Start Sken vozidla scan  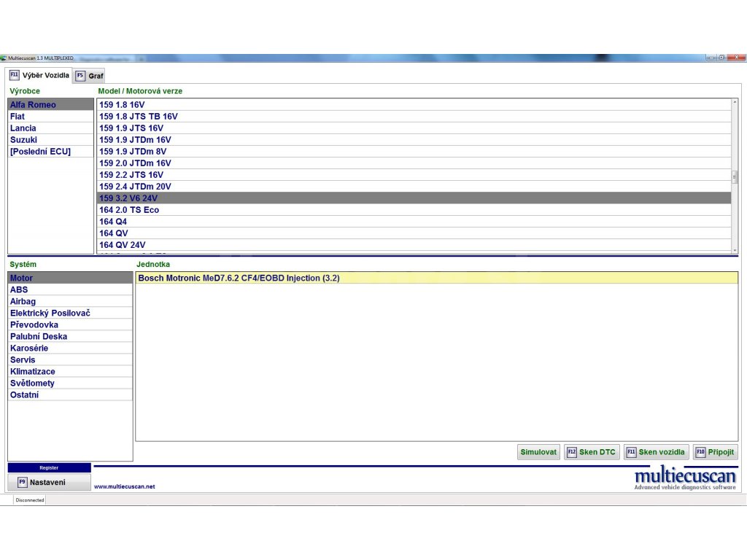click(656, 452)
